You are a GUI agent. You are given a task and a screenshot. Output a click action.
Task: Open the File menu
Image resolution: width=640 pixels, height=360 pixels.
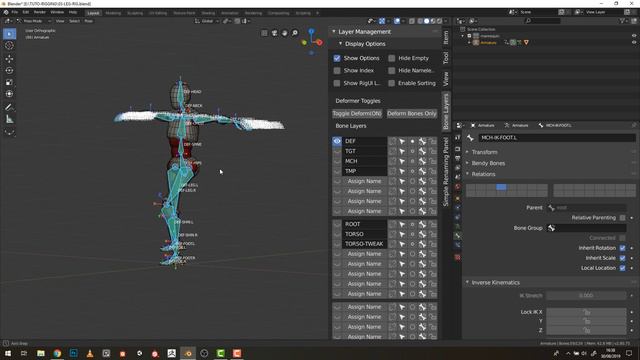[15, 12]
